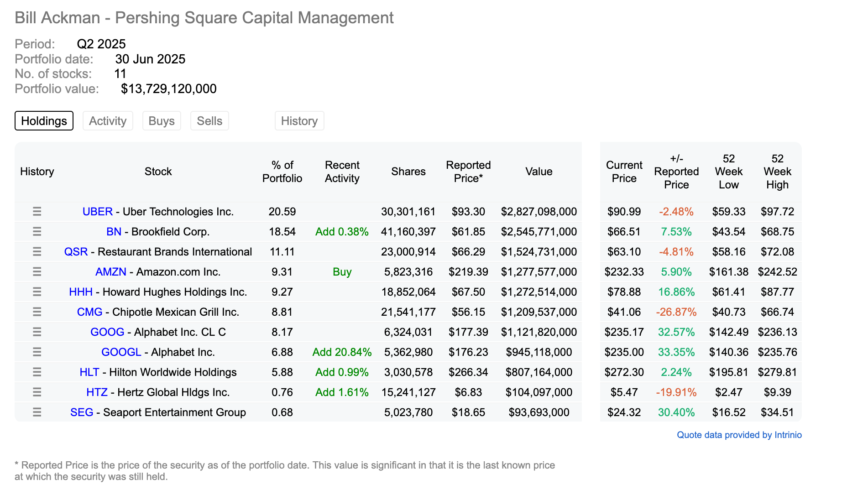The width and height of the screenshot is (868, 490).
Task: Click the Q2 2025 period value
Action: (101, 44)
